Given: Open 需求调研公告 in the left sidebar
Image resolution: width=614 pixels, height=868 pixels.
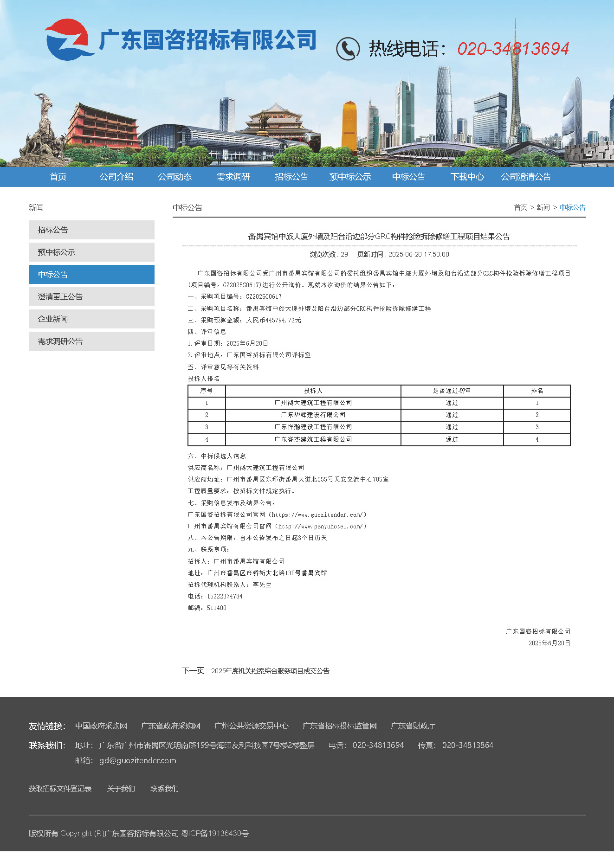Looking at the screenshot, I should coord(91,341).
